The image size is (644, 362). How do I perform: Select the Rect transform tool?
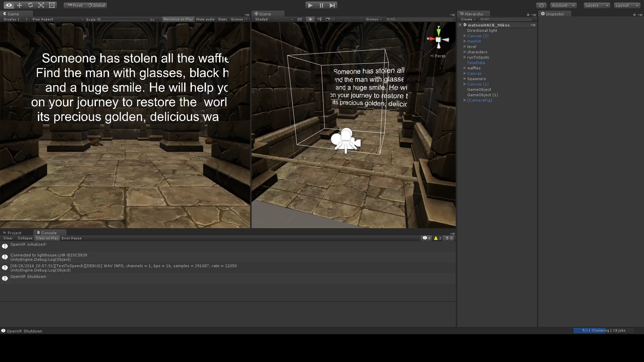(x=52, y=5)
